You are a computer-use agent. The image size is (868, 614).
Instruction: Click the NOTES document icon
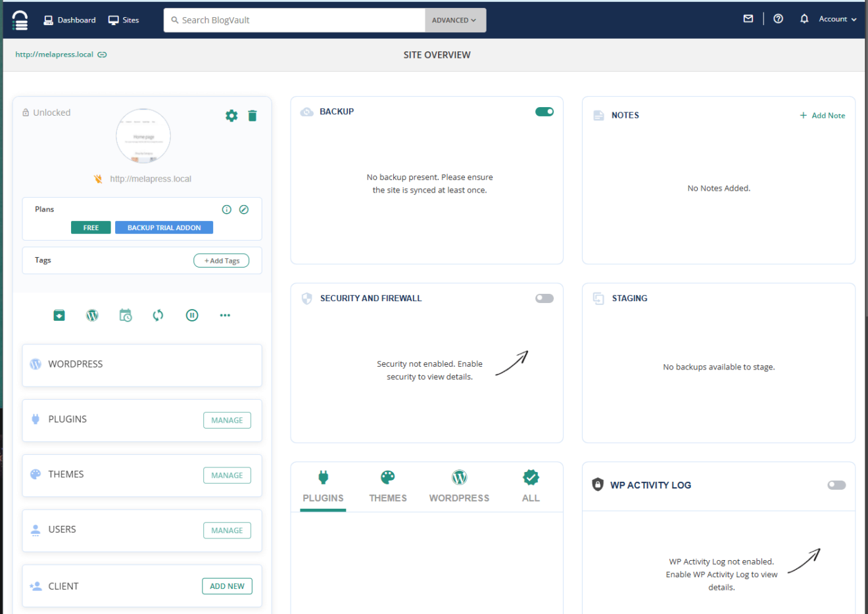point(598,116)
